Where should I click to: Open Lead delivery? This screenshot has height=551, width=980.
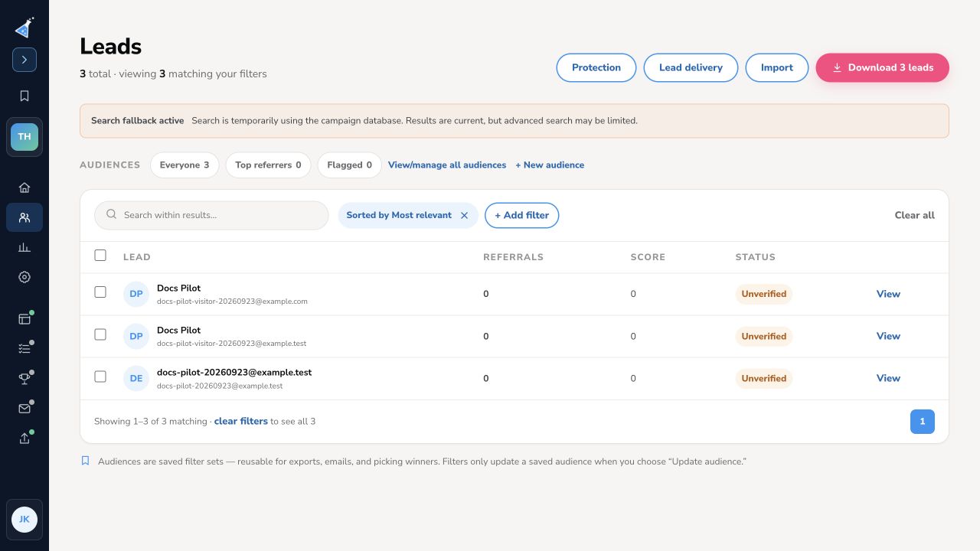(x=691, y=67)
